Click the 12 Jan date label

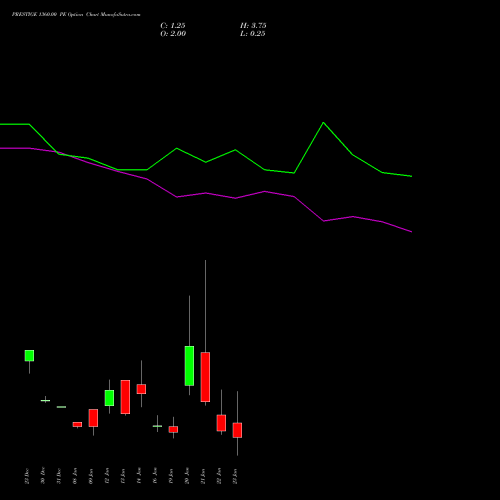107,476
